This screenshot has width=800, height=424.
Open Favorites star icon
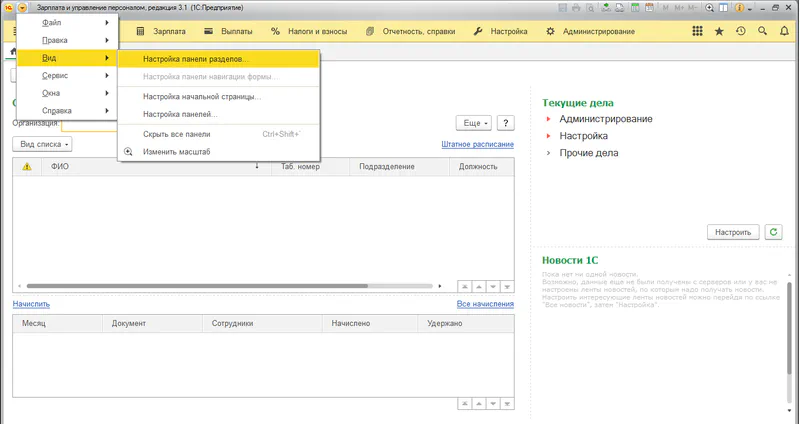[719, 31]
